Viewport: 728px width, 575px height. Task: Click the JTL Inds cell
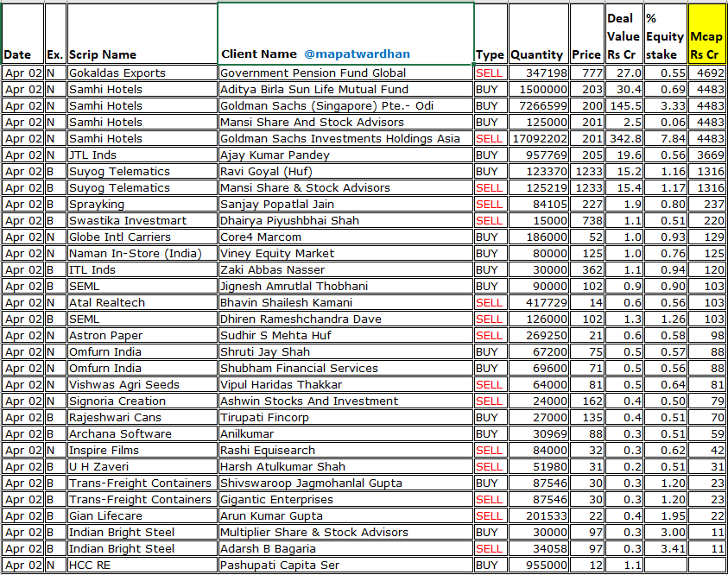142,155
